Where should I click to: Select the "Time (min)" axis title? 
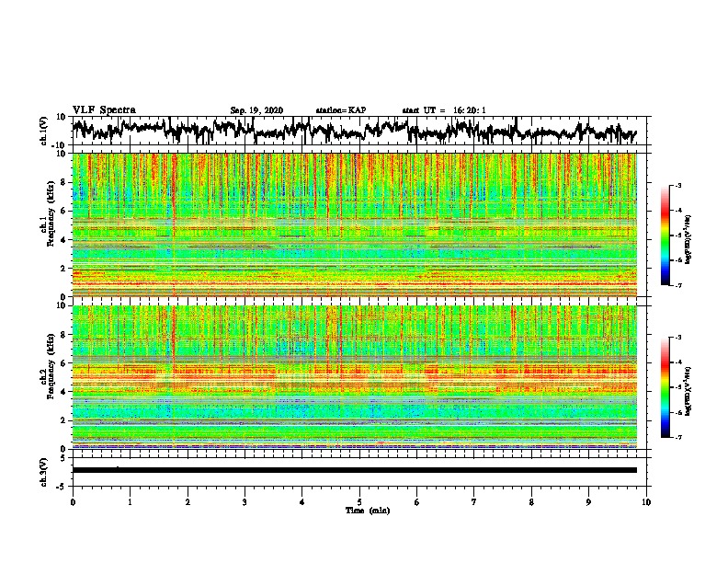[368, 510]
